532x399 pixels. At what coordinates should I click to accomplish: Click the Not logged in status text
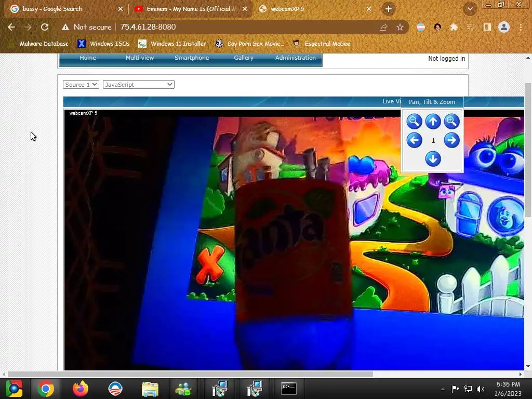coord(446,58)
